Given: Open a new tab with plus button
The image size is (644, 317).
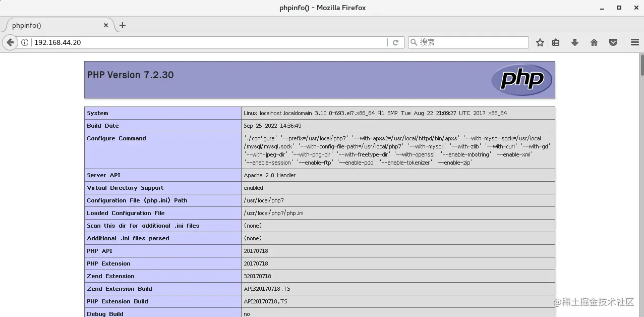Looking at the screenshot, I should (123, 25).
